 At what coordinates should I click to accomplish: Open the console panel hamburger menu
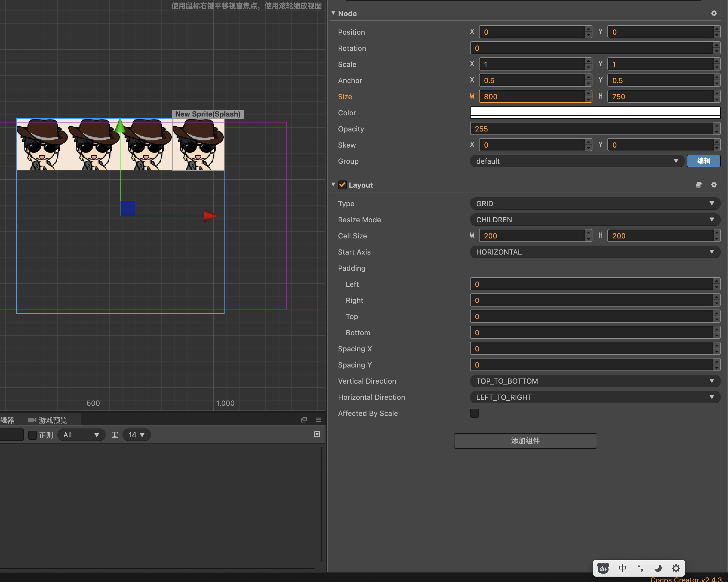click(318, 420)
